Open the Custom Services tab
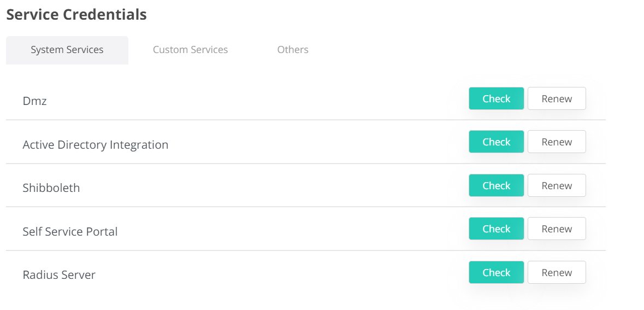This screenshot has height=310, width=644. (x=190, y=50)
